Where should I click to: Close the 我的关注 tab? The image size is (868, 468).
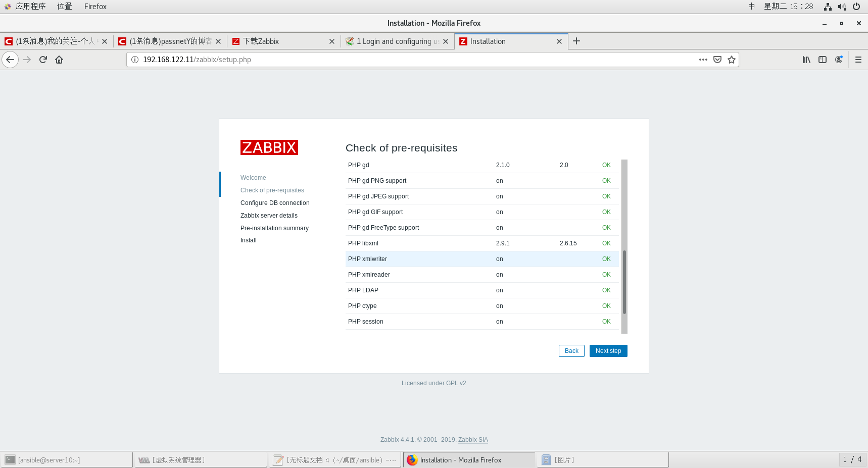[105, 41]
